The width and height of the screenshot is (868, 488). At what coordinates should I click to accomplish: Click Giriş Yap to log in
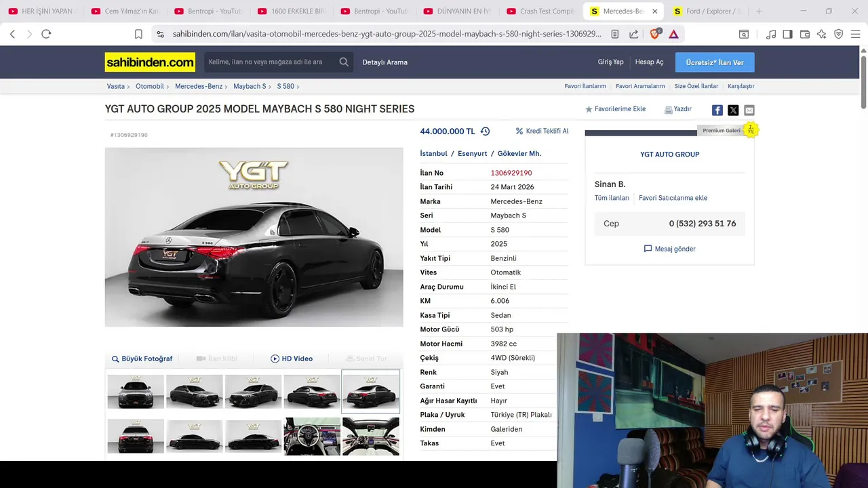(610, 62)
